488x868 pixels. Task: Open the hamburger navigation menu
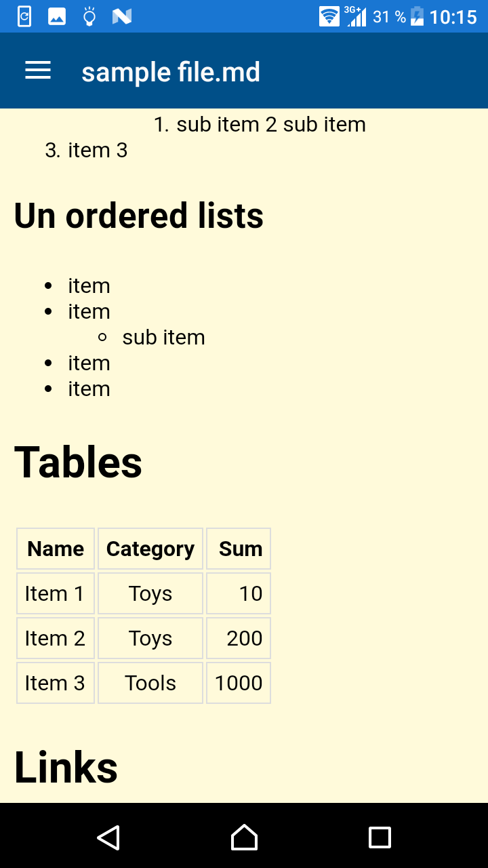[38, 71]
